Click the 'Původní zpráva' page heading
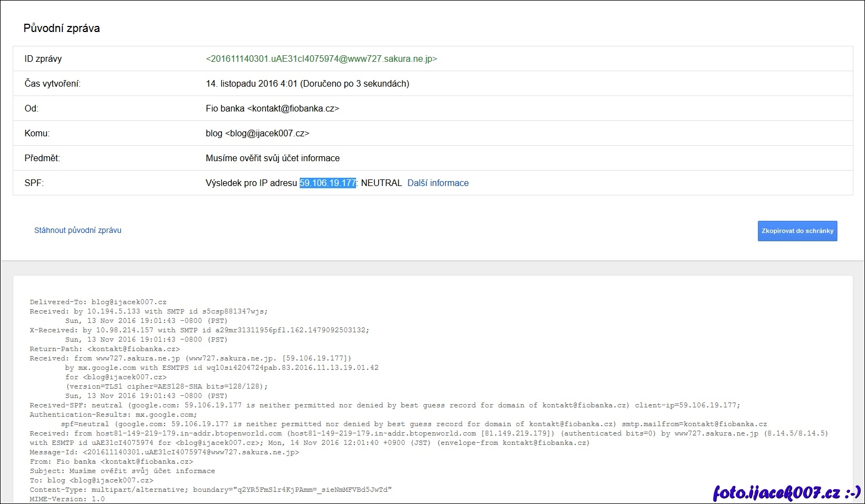The height and width of the screenshot is (504, 865). [62, 28]
